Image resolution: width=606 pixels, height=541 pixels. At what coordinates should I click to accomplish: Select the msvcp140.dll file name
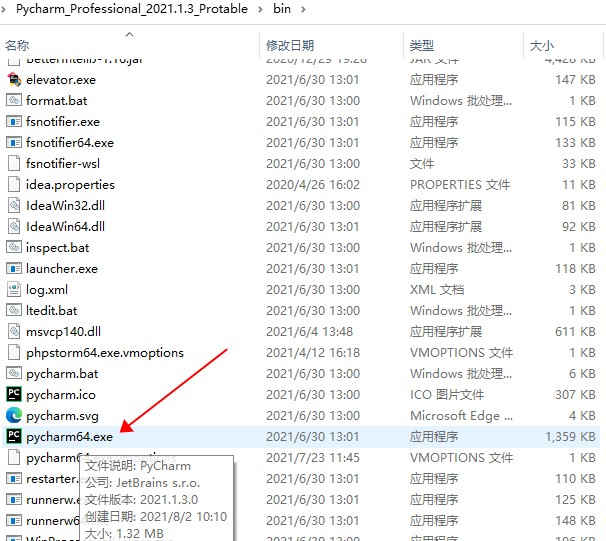point(63,332)
